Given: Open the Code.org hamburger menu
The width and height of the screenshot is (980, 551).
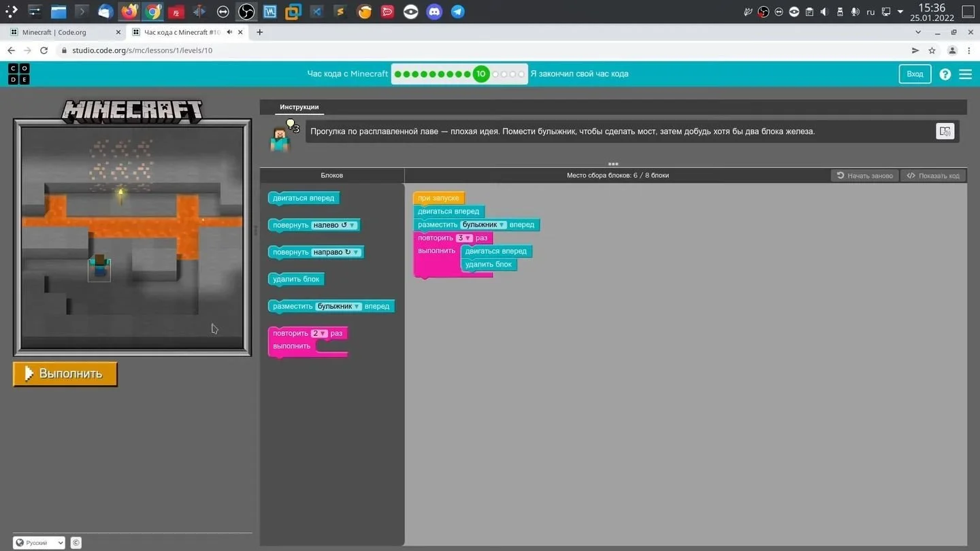Looking at the screenshot, I should point(965,74).
